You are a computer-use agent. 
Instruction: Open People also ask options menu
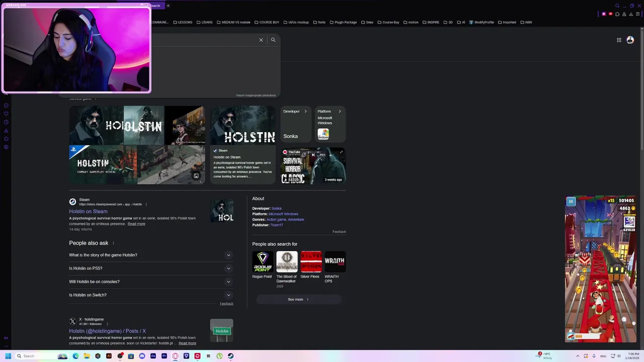113,243
